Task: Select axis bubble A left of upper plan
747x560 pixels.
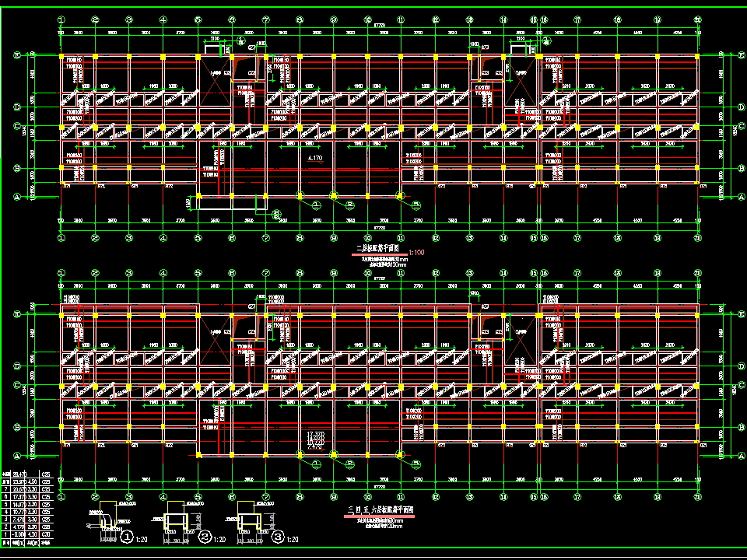Action: [x=16, y=197]
